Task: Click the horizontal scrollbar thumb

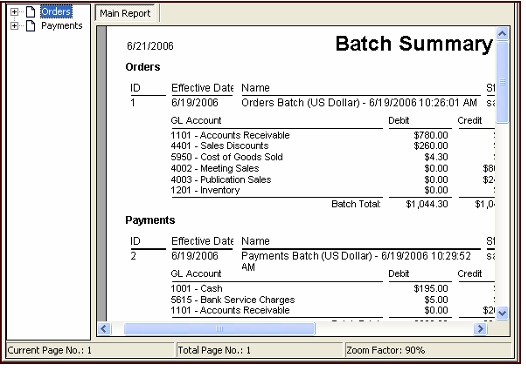Action: [220, 329]
